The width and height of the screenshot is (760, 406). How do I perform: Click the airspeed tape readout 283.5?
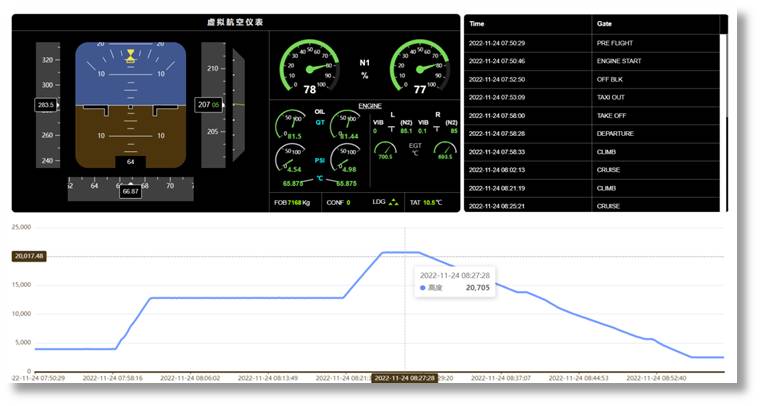pos(46,104)
